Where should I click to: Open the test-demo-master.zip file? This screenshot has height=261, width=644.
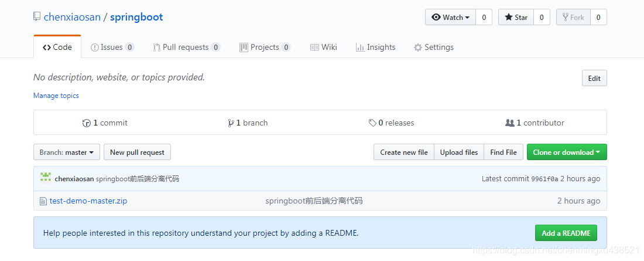click(x=88, y=201)
